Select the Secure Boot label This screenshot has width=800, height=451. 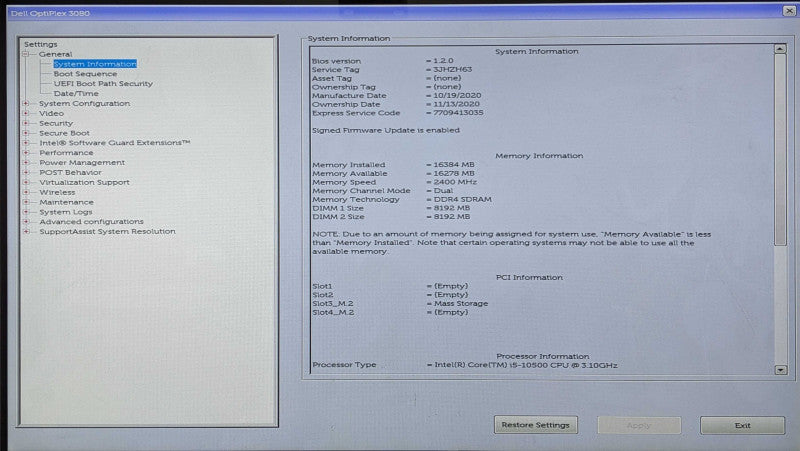64,133
